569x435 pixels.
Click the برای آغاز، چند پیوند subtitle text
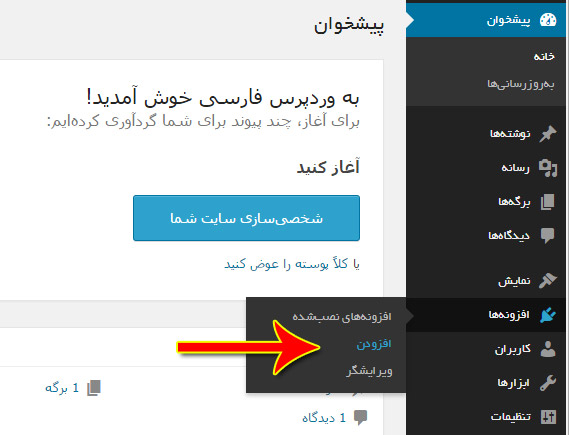204,121
